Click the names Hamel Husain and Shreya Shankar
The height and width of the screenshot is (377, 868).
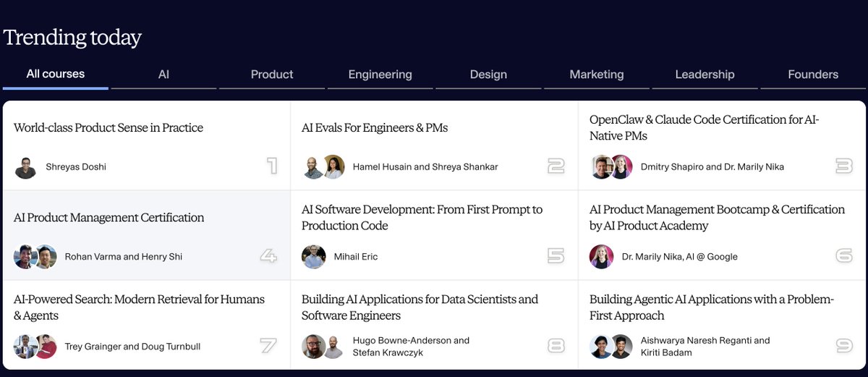coord(425,167)
